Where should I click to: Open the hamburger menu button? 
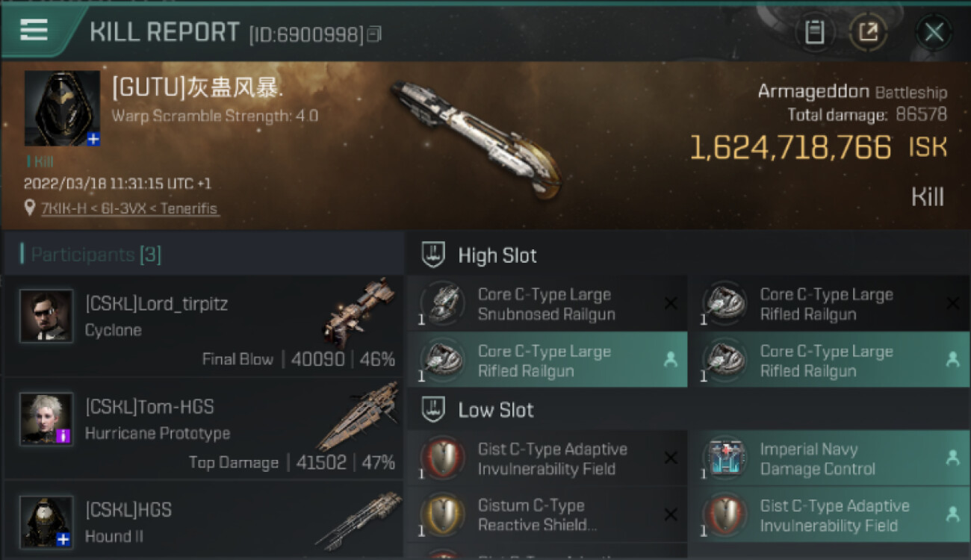[34, 31]
